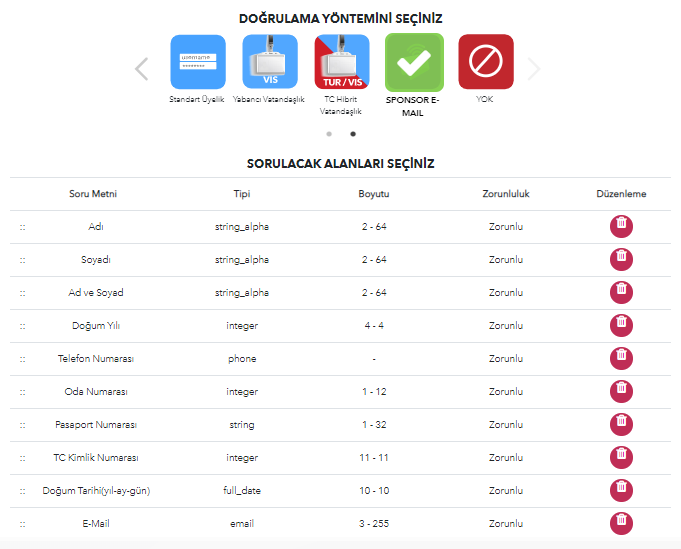Image resolution: width=681 pixels, height=549 pixels.
Task: Select the TC Hibrit Vatandaşlık icon
Action: 342,62
